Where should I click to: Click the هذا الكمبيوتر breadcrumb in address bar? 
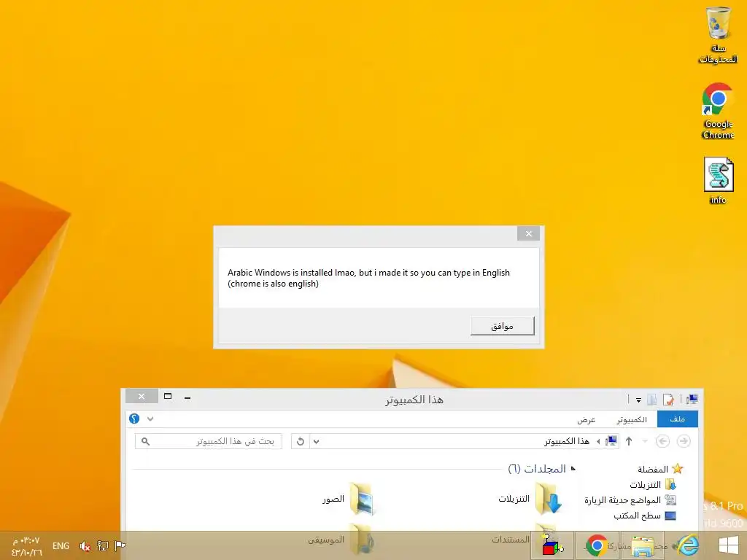click(x=567, y=441)
